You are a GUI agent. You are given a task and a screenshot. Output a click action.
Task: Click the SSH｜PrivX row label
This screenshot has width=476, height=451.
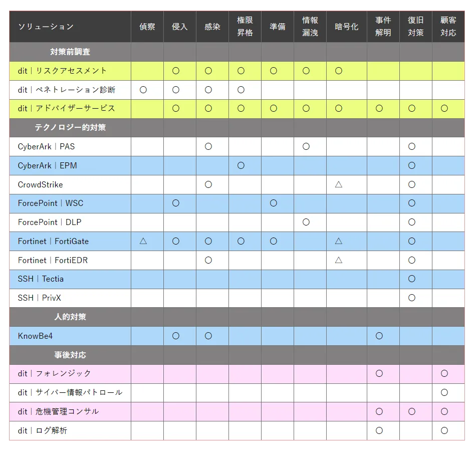pos(40,298)
